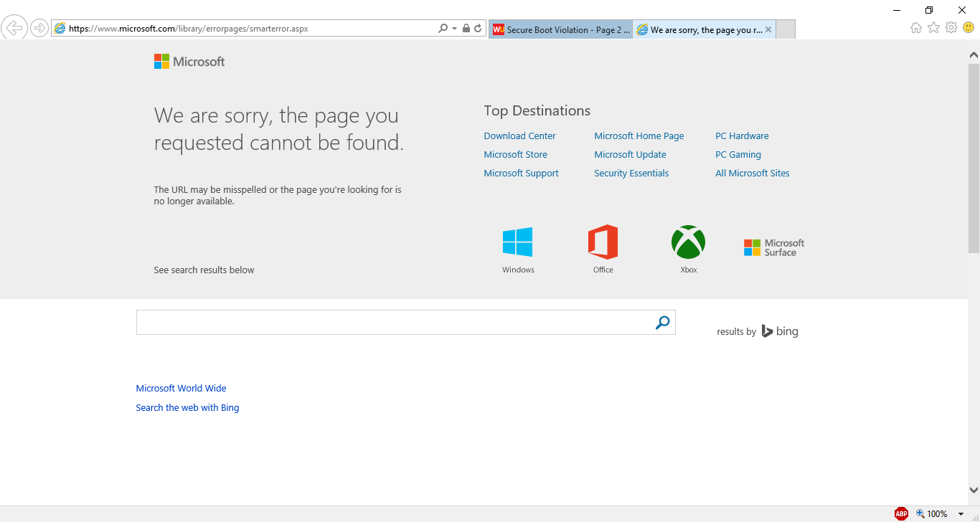The height and width of the screenshot is (522, 980).
Task: Click the Security Essentials link
Action: pos(631,174)
